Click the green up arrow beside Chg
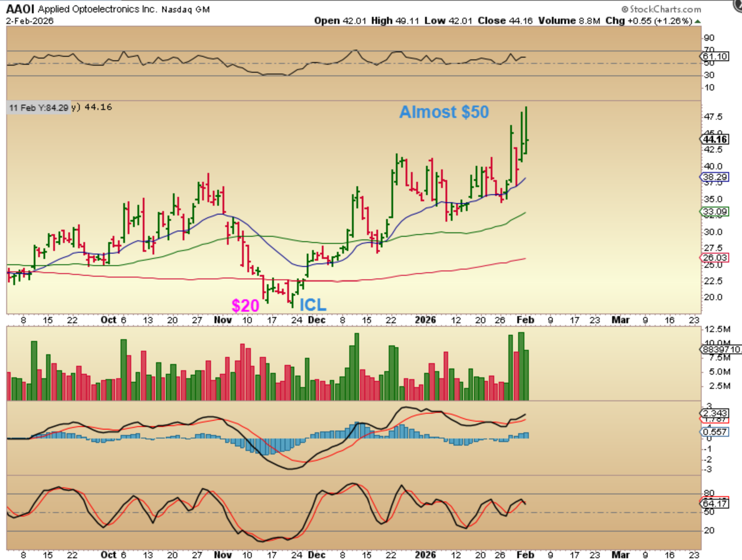Viewport: 742px width, 560px height. [698, 21]
